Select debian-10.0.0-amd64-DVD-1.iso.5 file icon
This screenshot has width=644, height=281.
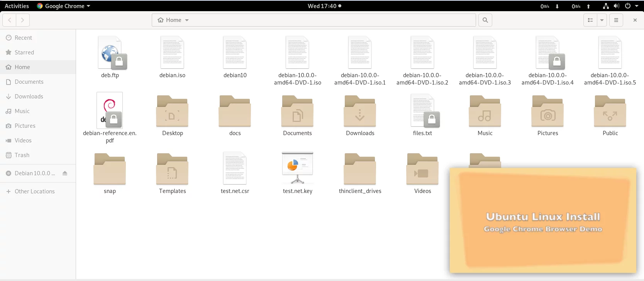point(610,52)
